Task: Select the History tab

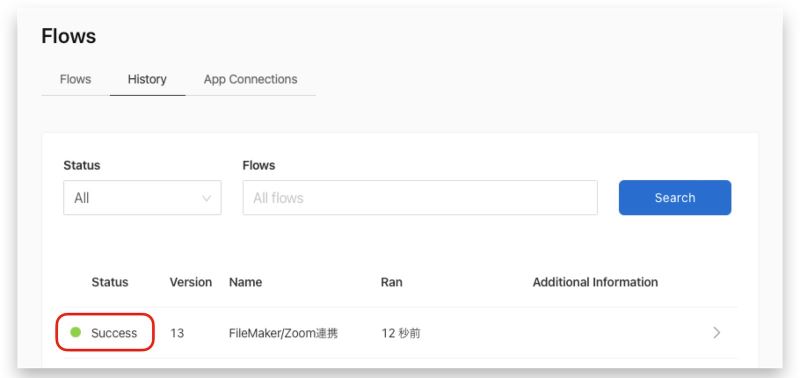Action: coord(147,80)
